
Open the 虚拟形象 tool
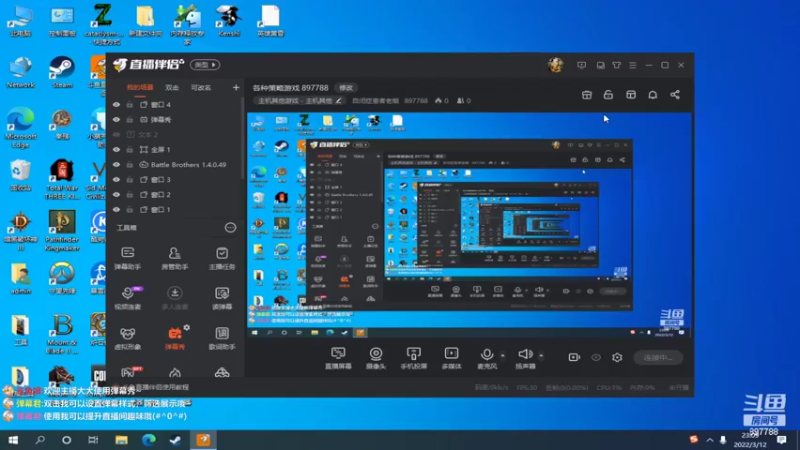pyautogui.click(x=128, y=338)
